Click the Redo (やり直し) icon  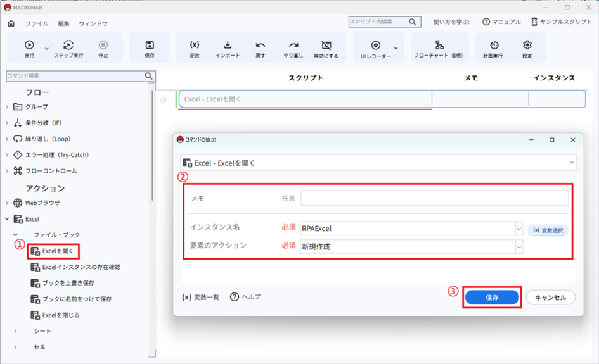coord(293,46)
